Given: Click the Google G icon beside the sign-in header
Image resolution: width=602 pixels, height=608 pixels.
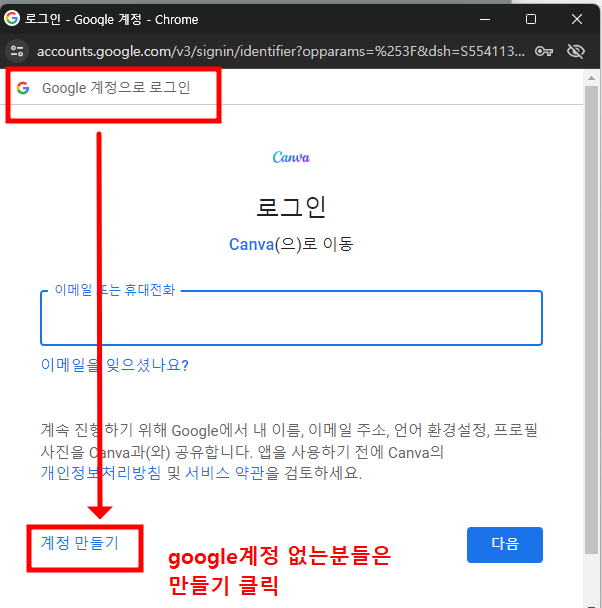Looking at the screenshot, I should click(x=23, y=88).
